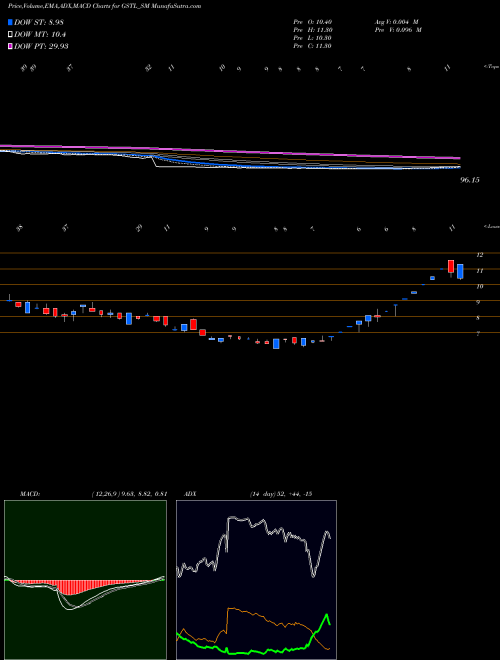Click the 'MACD:' panel label

[x=30, y=494]
